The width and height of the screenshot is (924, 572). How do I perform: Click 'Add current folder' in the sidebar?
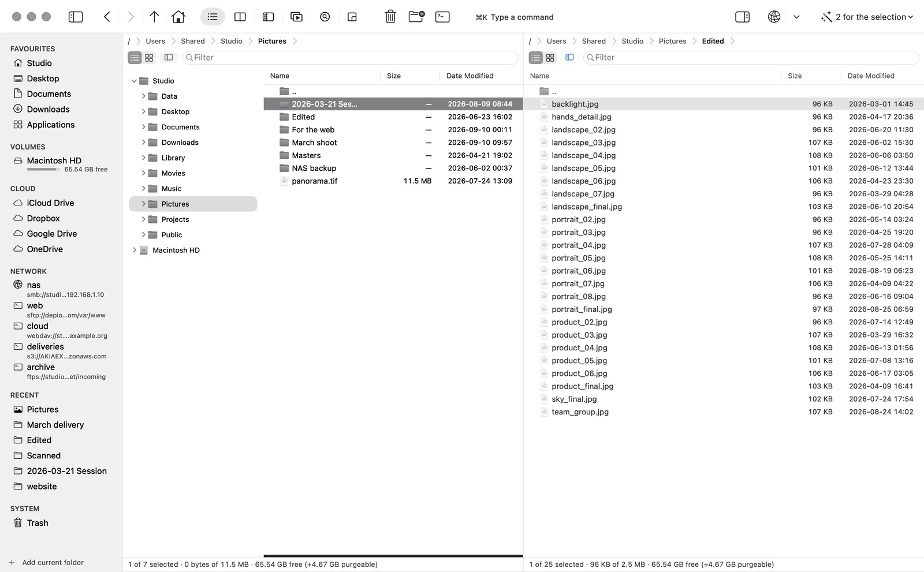pyautogui.click(x=46, y=562)
